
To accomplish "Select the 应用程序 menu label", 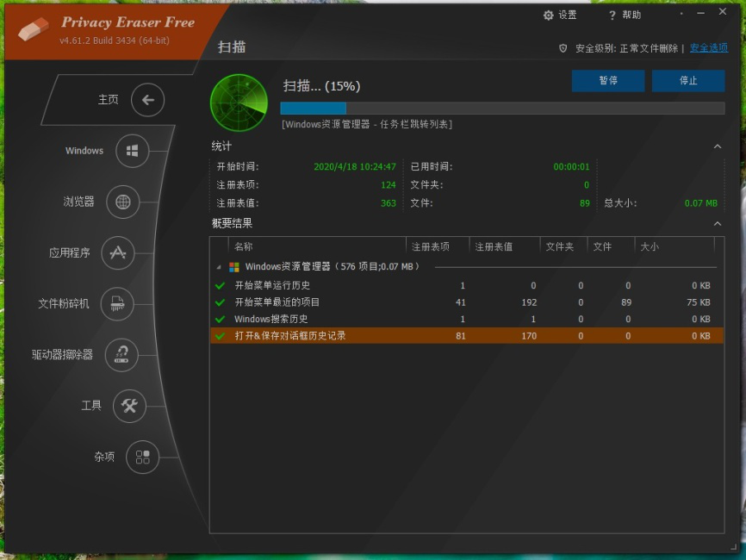I will coord(70,252).
